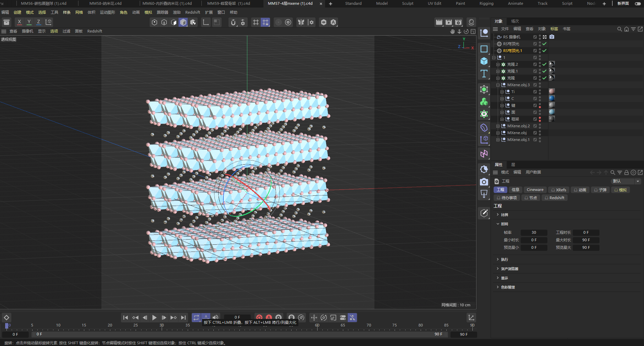The width and height of the screenshot is (644, 346).
Task: Open MoGraph effector gear in the side palette
Action: click(484, 114)
